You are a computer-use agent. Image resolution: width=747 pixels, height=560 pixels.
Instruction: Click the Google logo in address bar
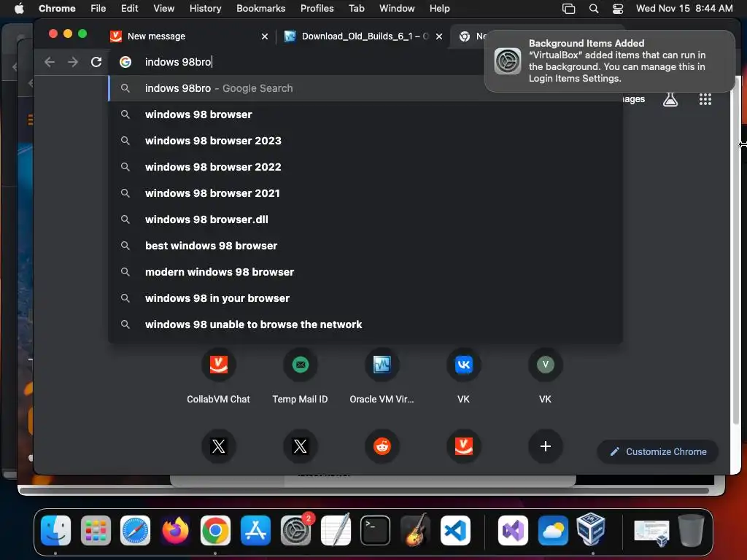[125, 62]
